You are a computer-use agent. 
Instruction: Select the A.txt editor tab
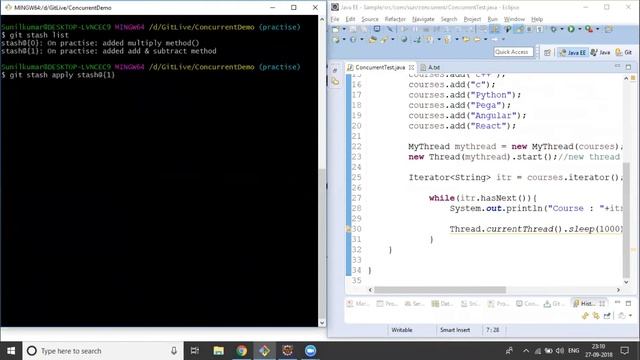(x=430, y=67)
